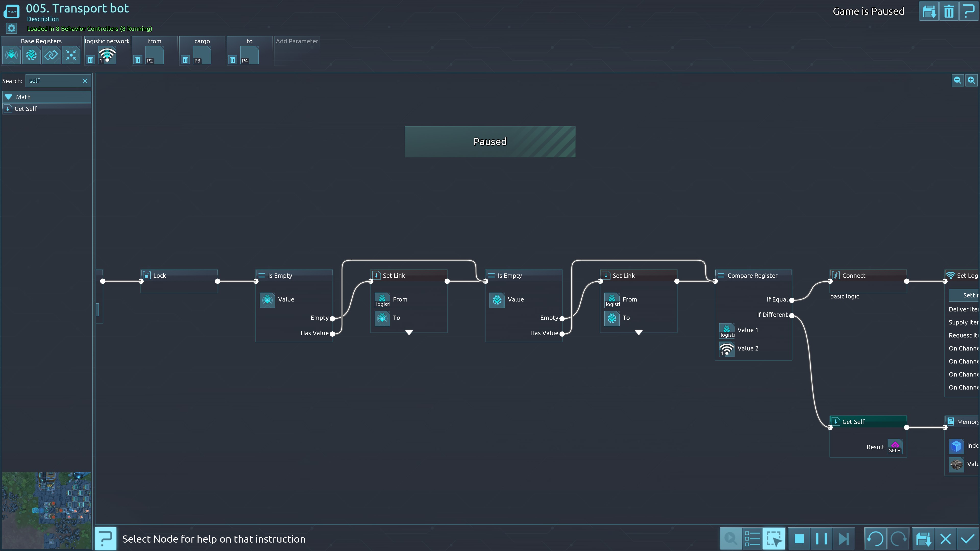
Task: Collapse the Math category in search results
Action: pos(9,97)
